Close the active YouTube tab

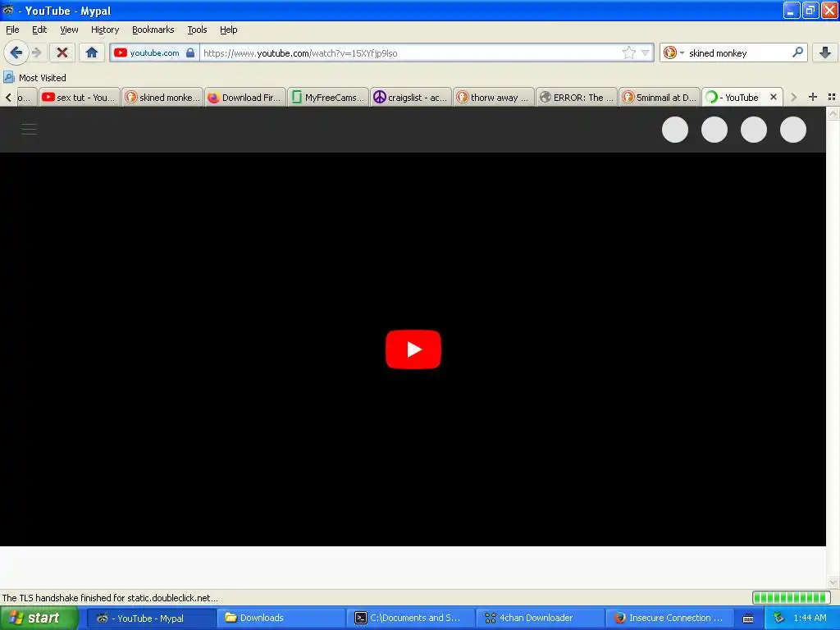(x=773, y=97)
